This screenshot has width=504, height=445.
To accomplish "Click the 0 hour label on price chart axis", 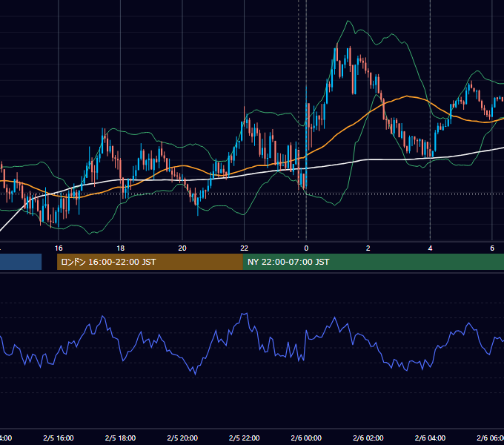I will 306,248.
